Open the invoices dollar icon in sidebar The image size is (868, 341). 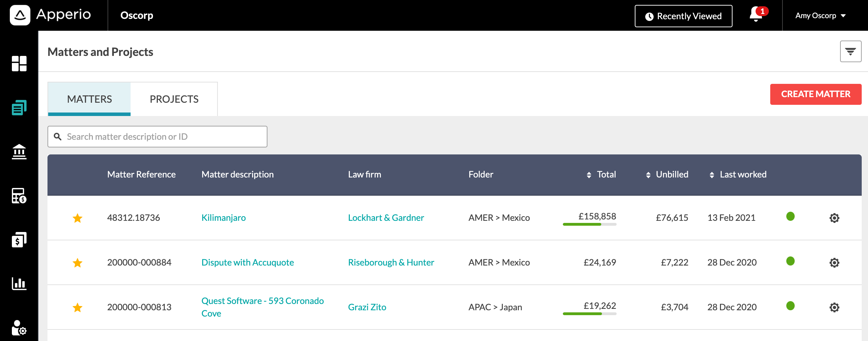pos(19,240)
